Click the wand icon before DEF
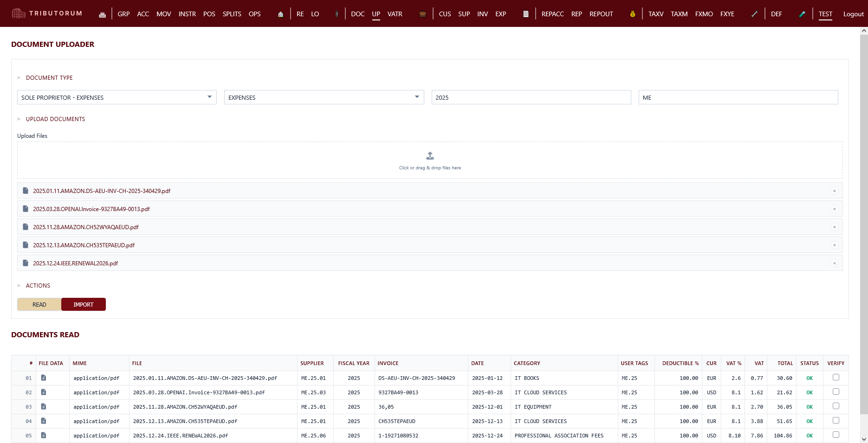868x443 pixels. point(755,14)
